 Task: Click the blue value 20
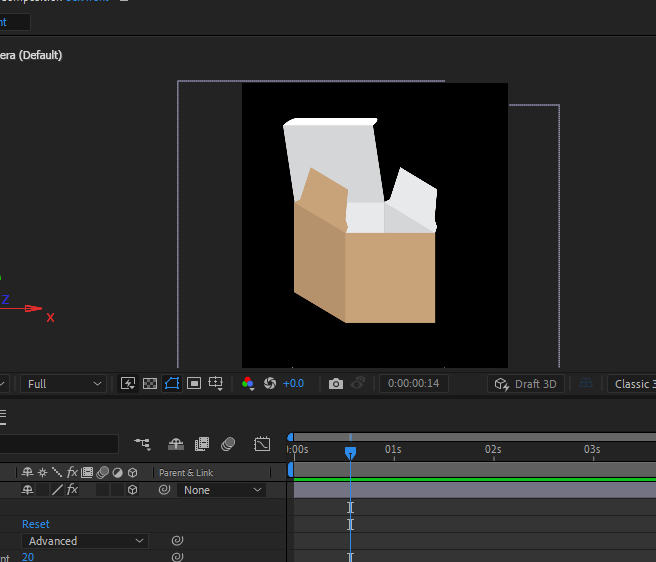coord(28,557)
